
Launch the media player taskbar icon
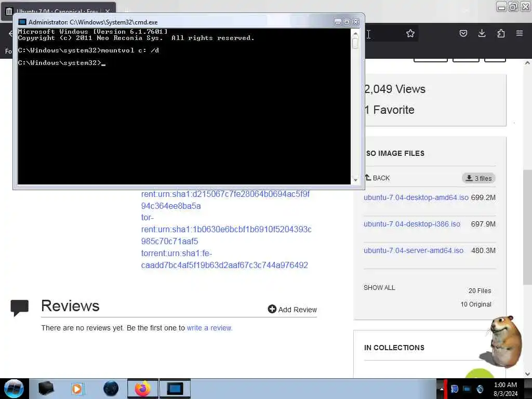(77, 389)
